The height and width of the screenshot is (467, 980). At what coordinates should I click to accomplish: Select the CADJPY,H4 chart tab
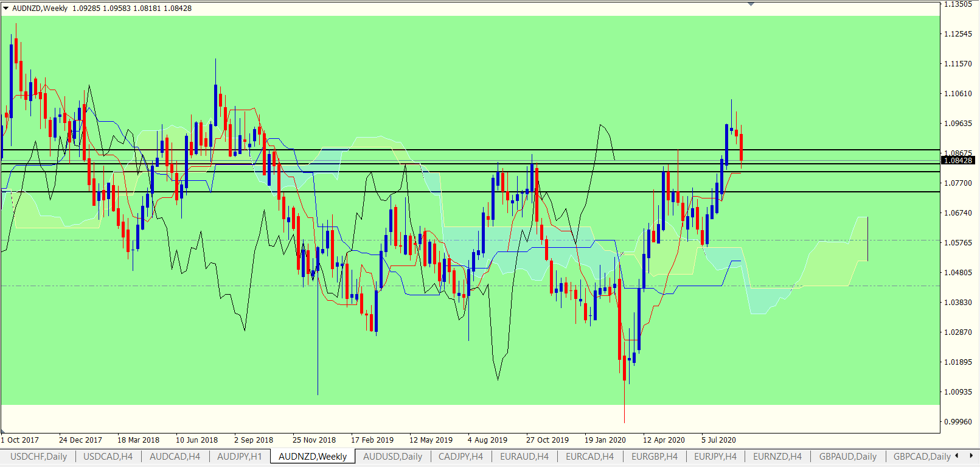tap(460, 457)
